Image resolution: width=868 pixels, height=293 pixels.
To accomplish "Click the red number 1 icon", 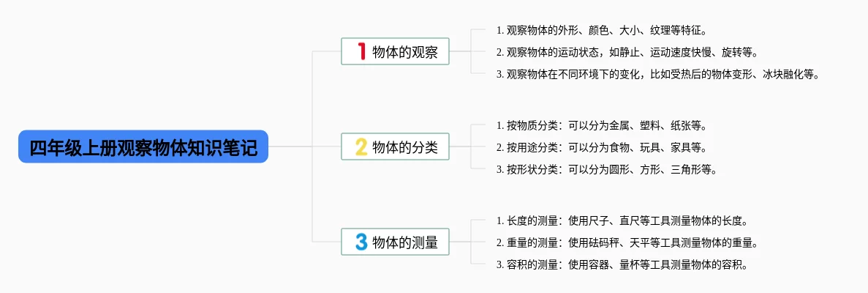I will pos(361,51).
